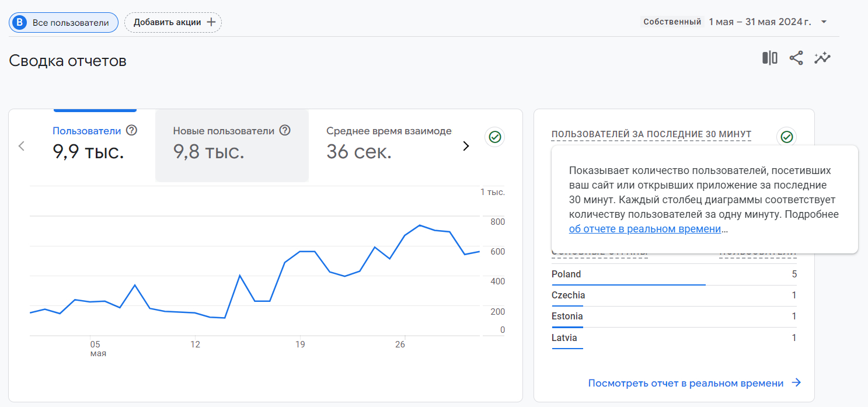Screen dimensions: 868x407
Task: Click the plus icon in Добавить акции
Action: pyautogui.click(x=211, y=23)
